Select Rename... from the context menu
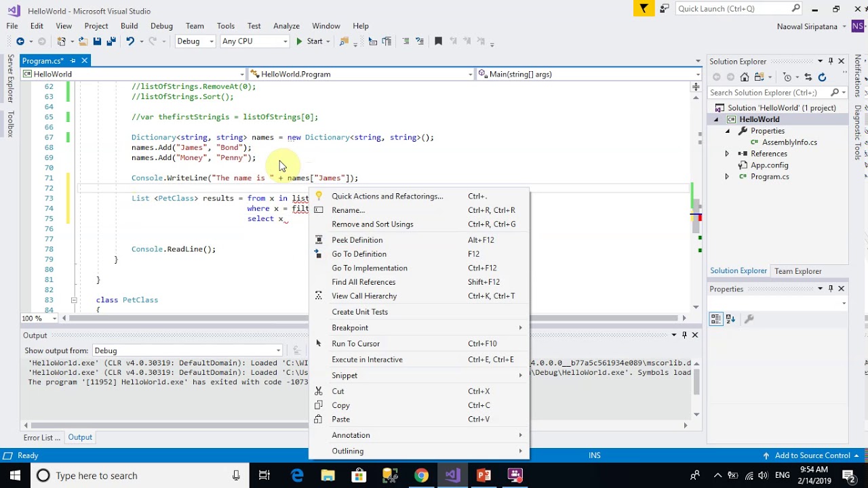Image resolution: width=868 pixels, height=488 pixels. pos(418,210)
